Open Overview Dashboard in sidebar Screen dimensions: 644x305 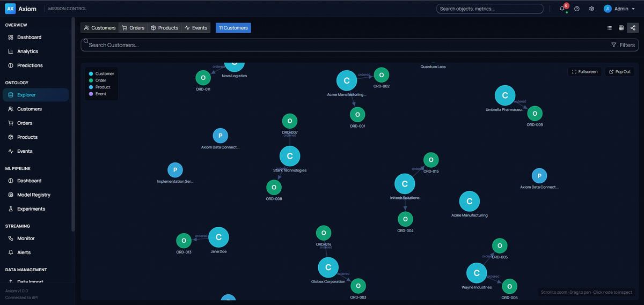point(35,38)
